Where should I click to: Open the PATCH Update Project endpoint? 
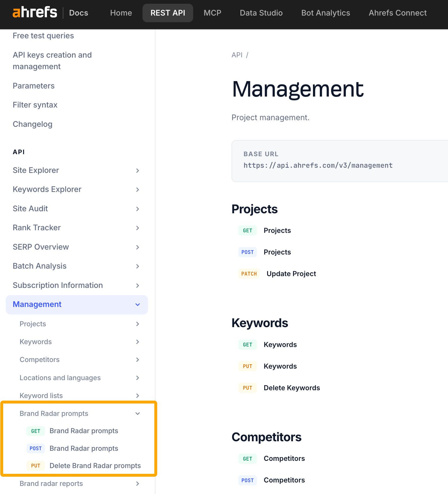[x=277, y=274]
